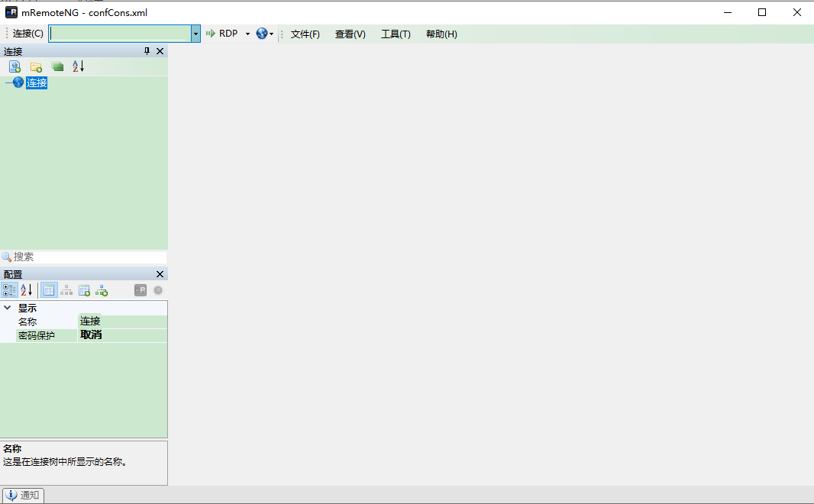
Task: Click the New Folder icon in 连接 panel
Action: [x=36, y=66]
